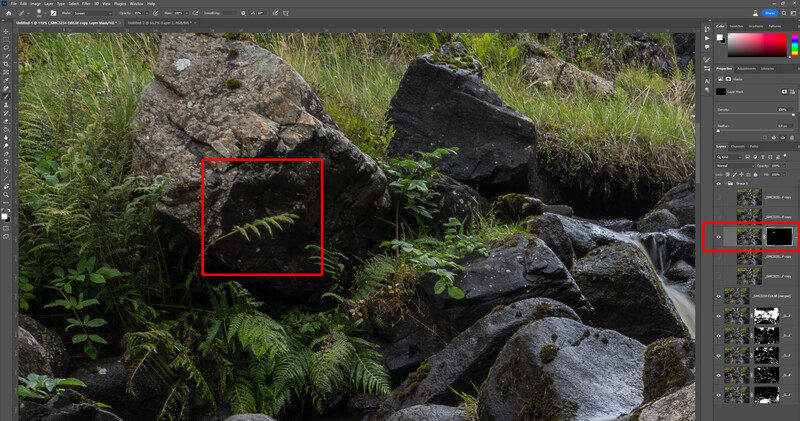800x421 pixels.
Task: Open the search icon near Share
Action: [x=784, y=13]
